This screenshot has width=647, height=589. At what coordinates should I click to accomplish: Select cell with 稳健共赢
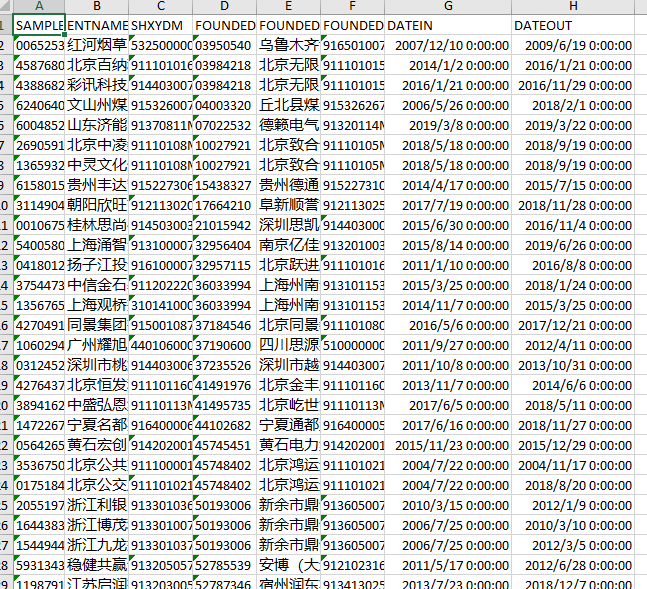pyautogui.click(x=97, y=565)
